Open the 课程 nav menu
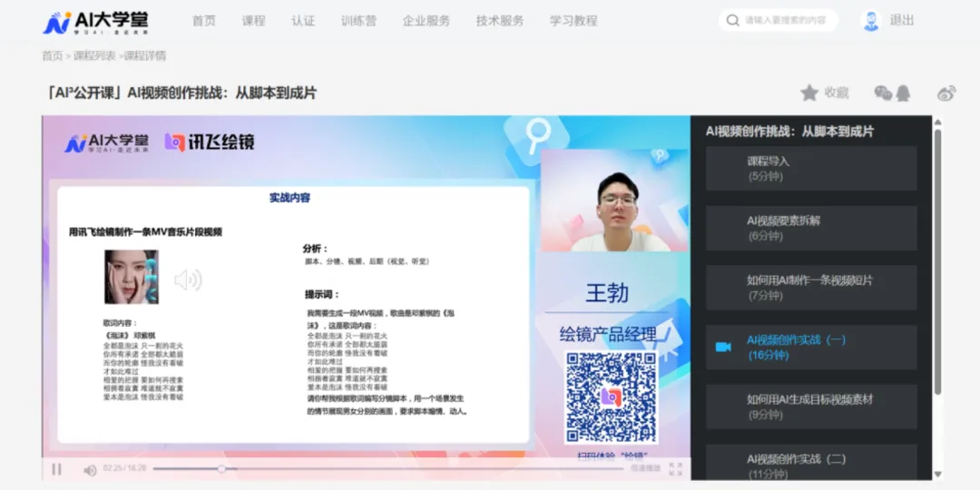 (x=254, y=21)
